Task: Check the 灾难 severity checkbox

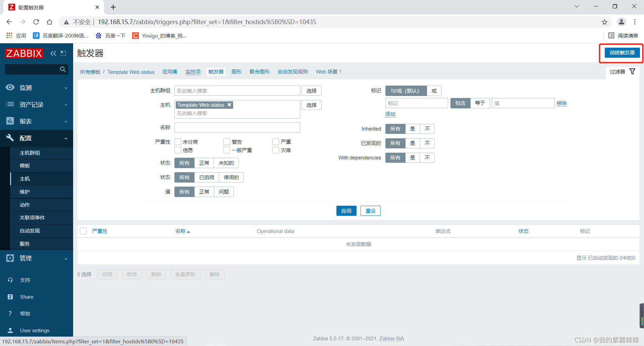Action: coord(276,150)
